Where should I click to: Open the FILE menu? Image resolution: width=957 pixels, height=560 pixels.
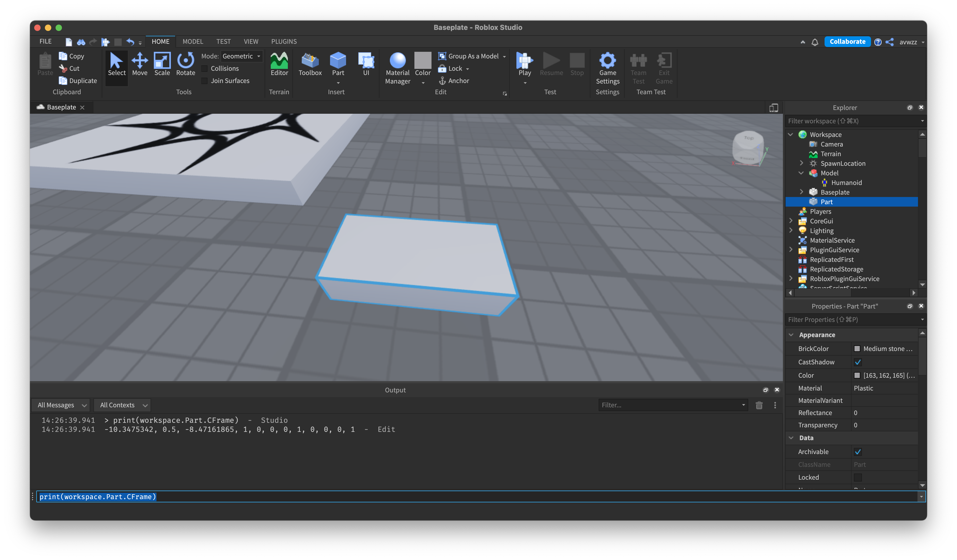46,41
